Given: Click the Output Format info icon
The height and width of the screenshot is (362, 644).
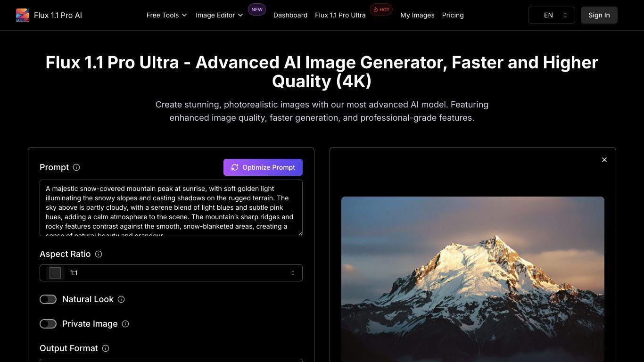Looking at the screenshot, I should 106,348.
